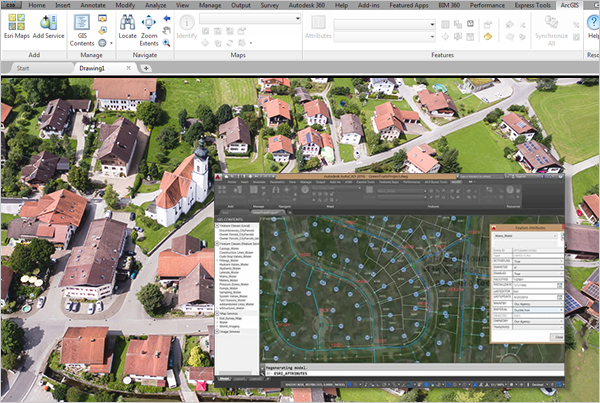The image size is (600, 403).
Task: Switch to the Start document tab
Action: coord(23,69)
